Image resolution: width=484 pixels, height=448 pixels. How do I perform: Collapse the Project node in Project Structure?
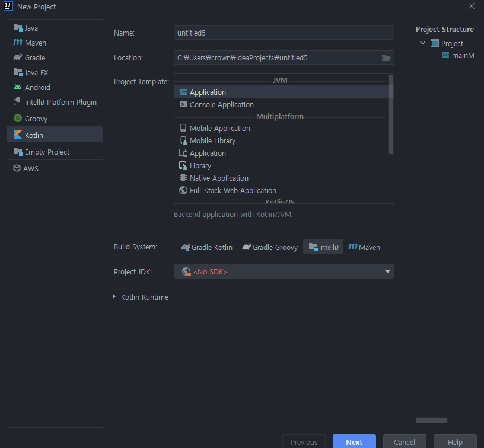pyautogui.click(x=422, y=43)
